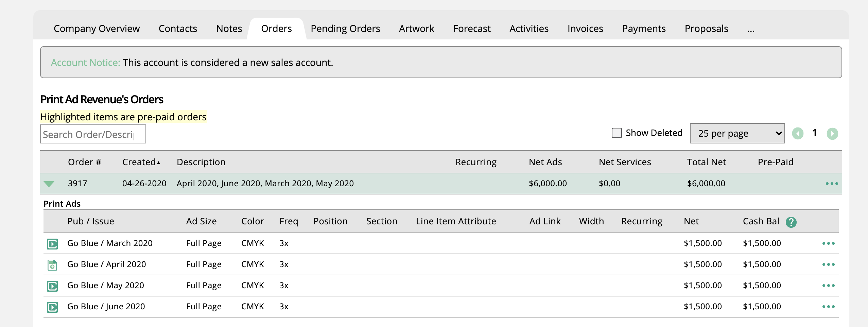Click the document icon beside Go Blue / April 2020
Image resolution: width=868 pixels, height=327 pixels.
(x=52, y=265)
